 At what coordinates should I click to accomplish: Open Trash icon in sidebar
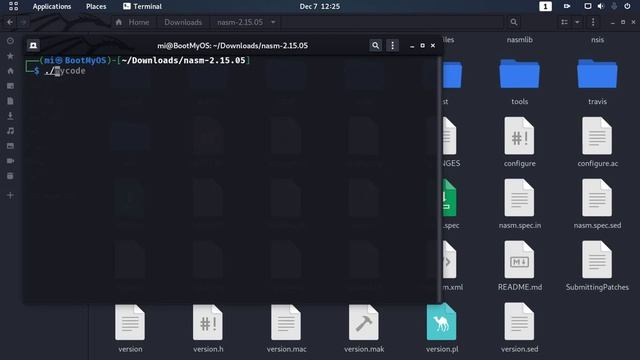pos(10,176)
